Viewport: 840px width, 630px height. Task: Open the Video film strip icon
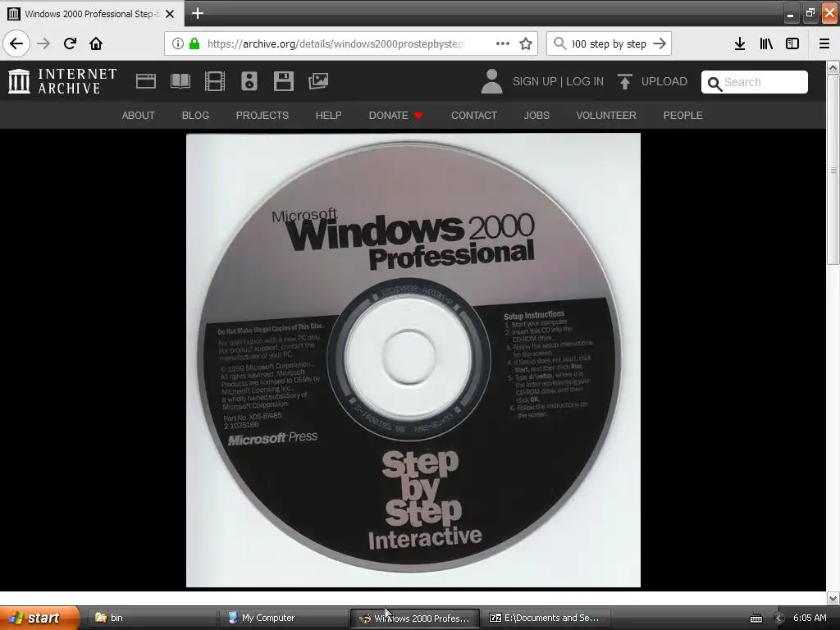(x=215, y=81)
